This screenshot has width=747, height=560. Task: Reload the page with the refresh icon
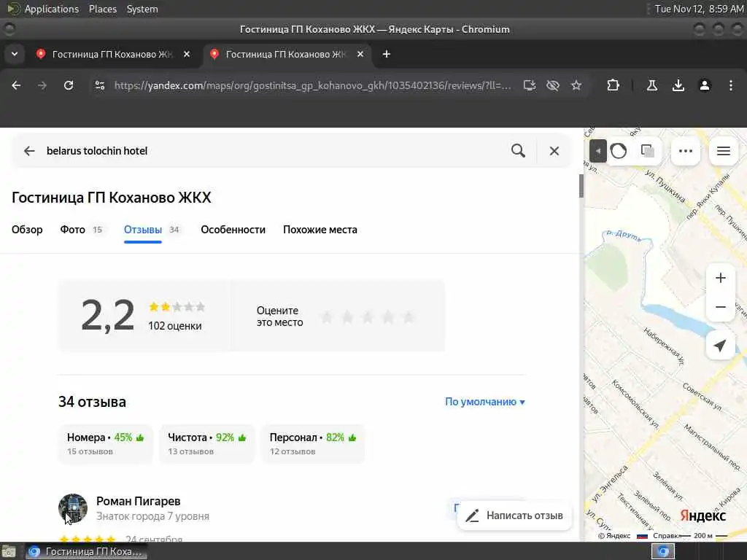click(69, 85)
